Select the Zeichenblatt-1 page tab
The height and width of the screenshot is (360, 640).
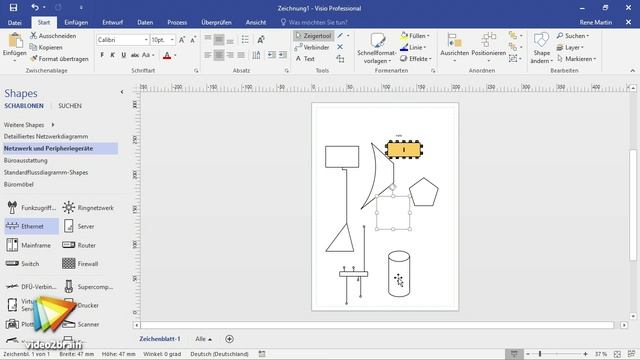(x=160, y=339)
